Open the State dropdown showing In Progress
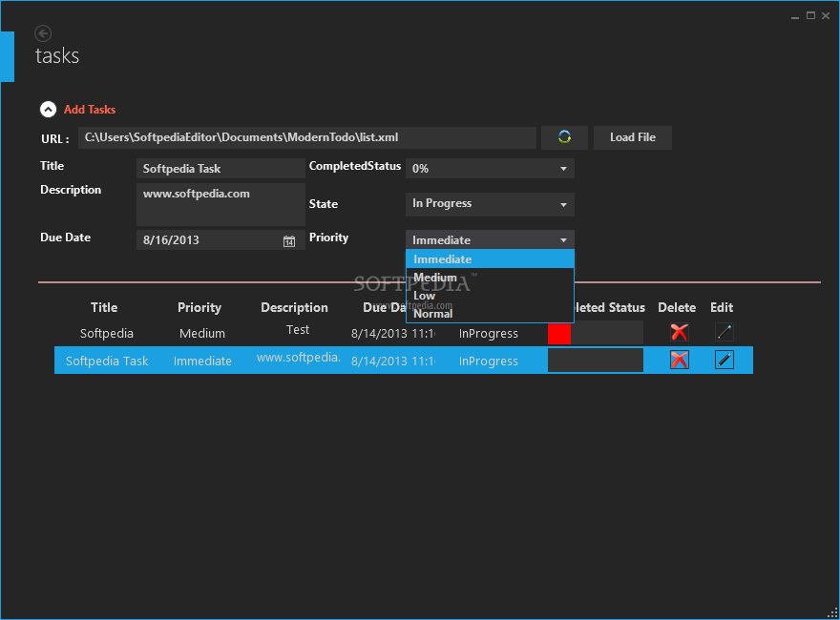Viewport: 840px width, 620px height. click(x=490, y=204)
